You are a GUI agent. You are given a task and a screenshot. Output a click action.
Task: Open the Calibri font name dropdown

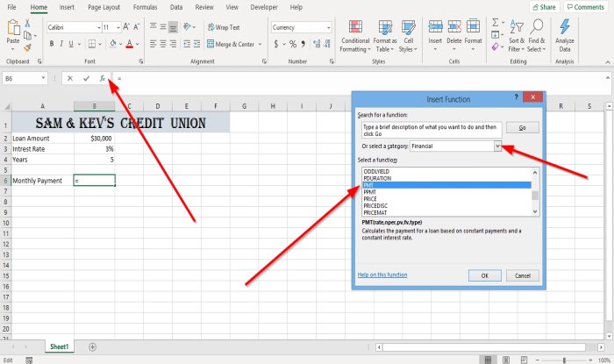pos(98,27)
